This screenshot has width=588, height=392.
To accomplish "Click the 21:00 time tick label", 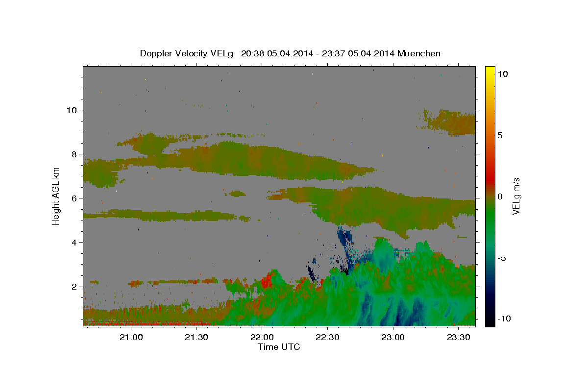I will [x=131, y=337].
